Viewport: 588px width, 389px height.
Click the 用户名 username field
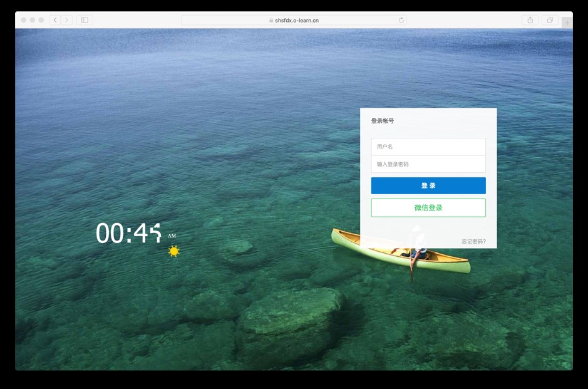[x=428, y=147]
